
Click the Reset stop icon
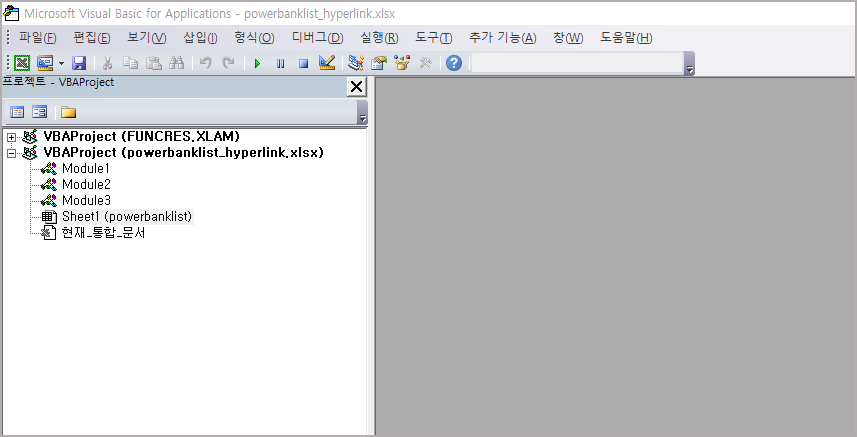click(303, 64)
